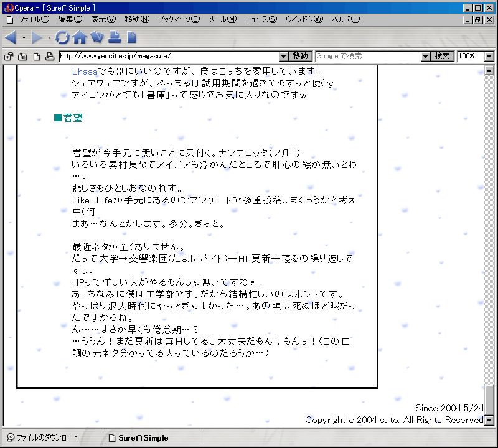The width and height of the screenshot is (498, 448).
Task: Click the Since 2004 5/24 text
Action: coord(449,408)
